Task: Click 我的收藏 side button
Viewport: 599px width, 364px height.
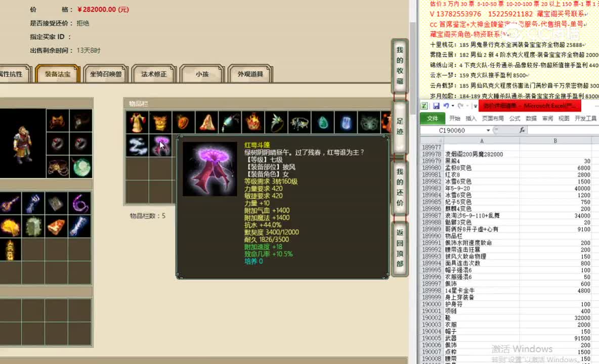Action: click(x=400, y=66)
